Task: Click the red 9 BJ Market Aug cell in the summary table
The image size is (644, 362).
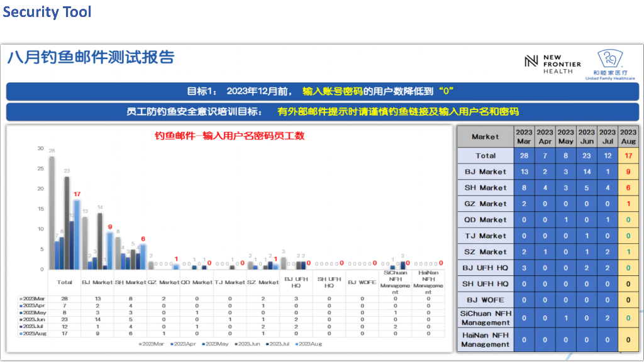Action: (628, 172)
